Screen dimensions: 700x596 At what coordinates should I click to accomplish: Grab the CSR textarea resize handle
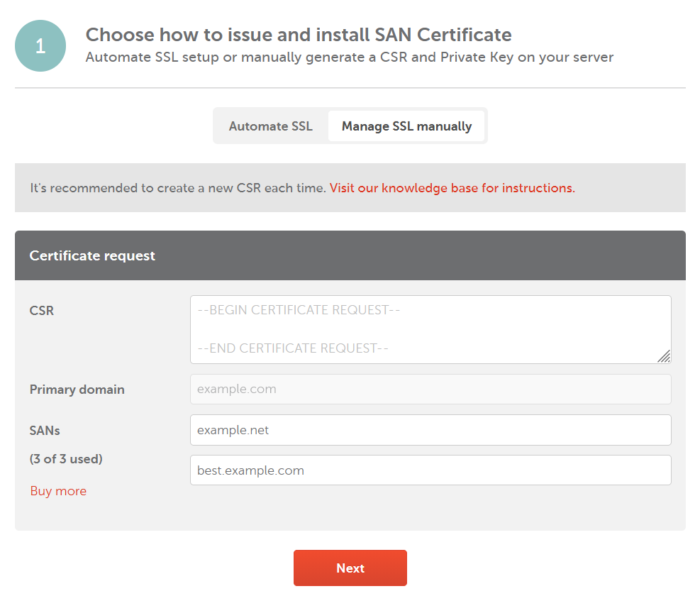click(664, 356)
